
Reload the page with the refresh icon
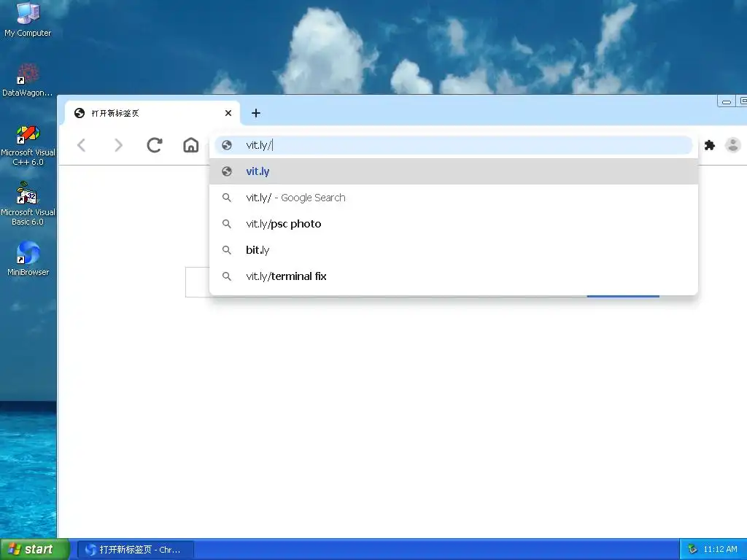[x=155, y=145]
